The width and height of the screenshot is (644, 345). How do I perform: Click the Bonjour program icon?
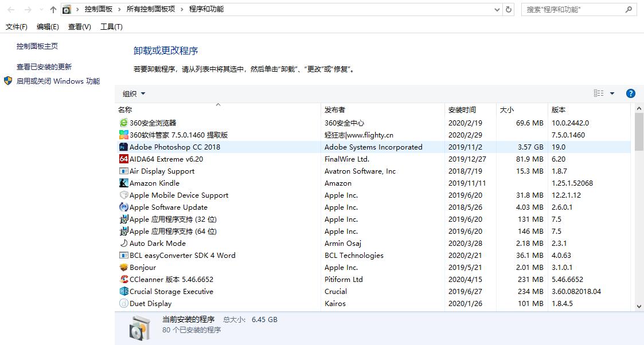[124, 267]
